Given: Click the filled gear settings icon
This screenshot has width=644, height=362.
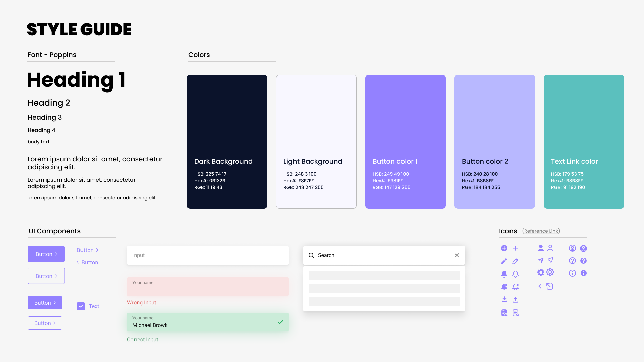Looking at the screenshot, I should 540,273.
